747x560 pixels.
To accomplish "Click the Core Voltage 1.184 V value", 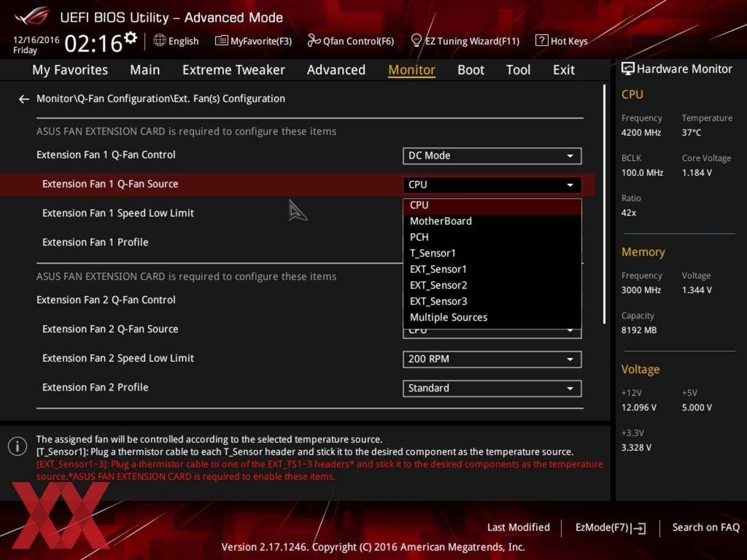I will (696, 172).
